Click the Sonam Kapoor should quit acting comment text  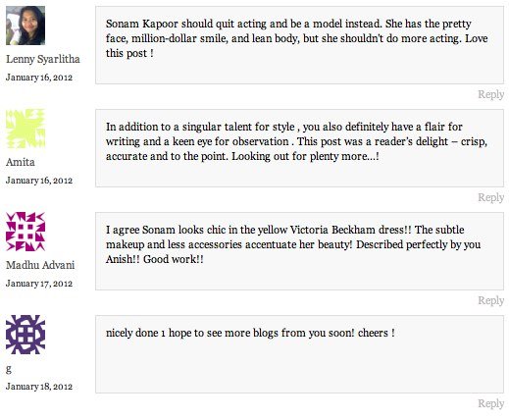pyautogui.click(x=296, y=38)
